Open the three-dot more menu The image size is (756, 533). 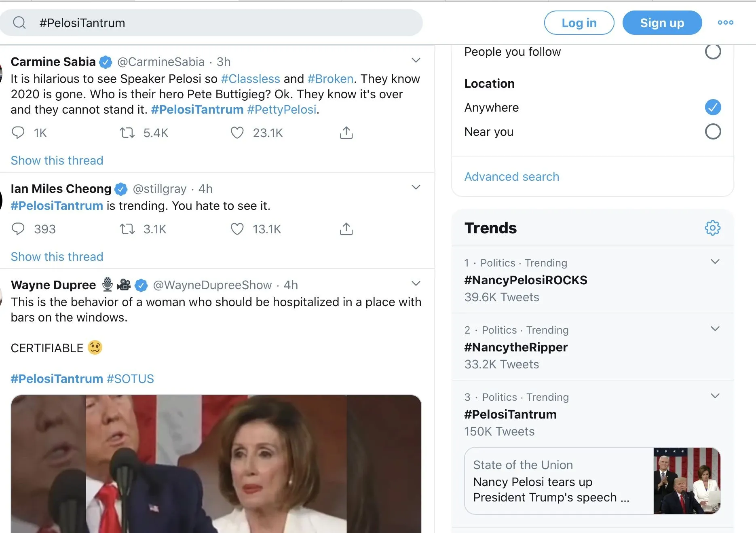pos(725,23)
